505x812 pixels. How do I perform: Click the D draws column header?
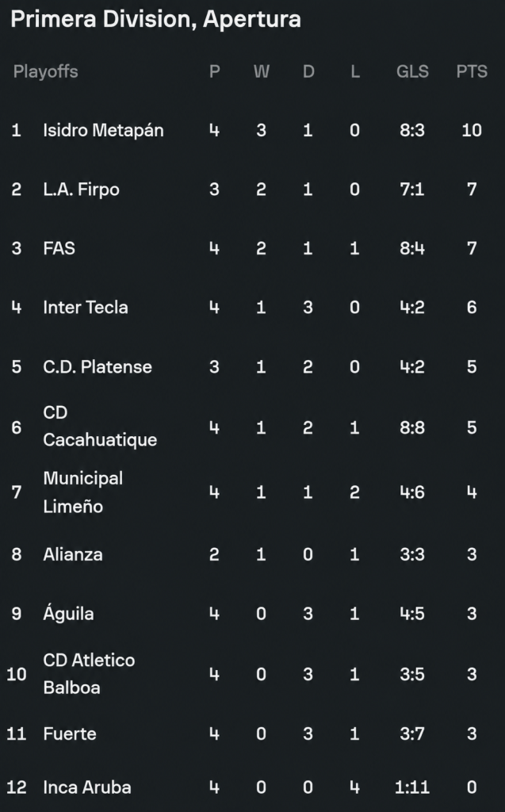(x=308, y=71)
